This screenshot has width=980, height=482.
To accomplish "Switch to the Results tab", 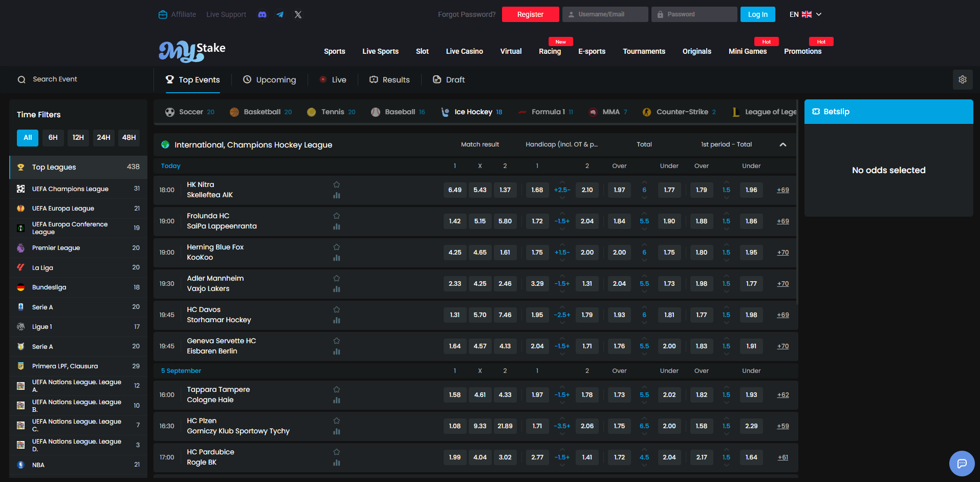I will [389, 79].
